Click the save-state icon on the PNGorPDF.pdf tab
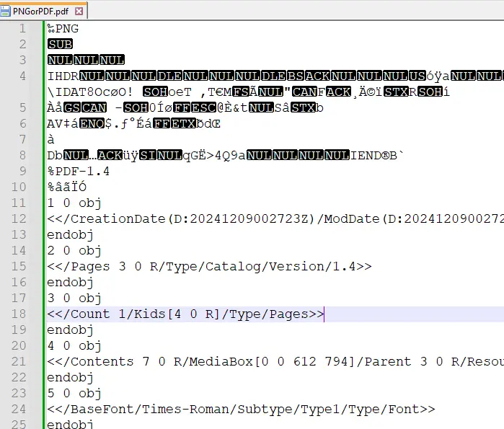 (x=6, y=12)
